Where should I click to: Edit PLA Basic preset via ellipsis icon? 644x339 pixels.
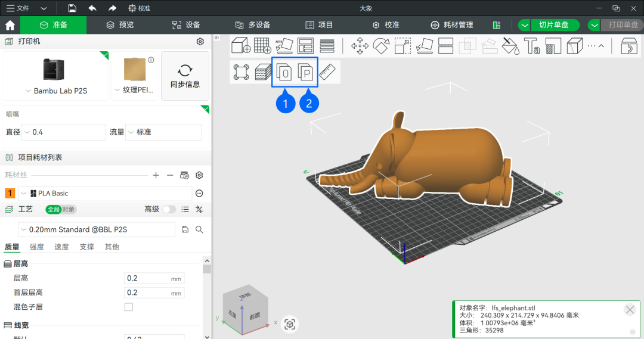pos(199,193)
